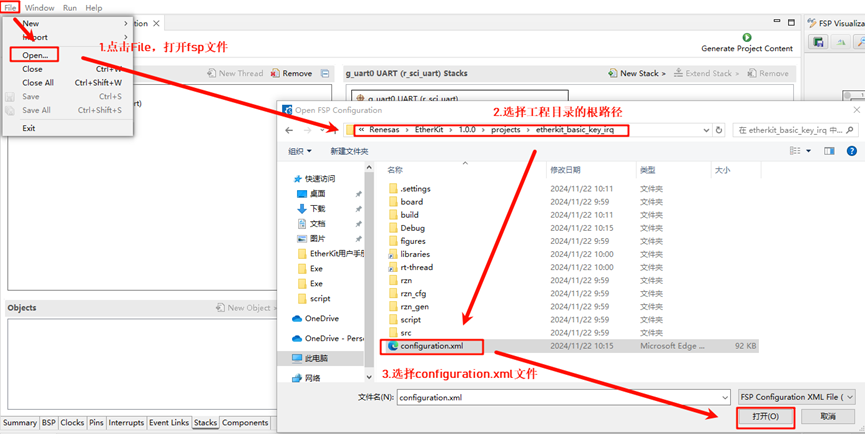Viewport: 865px width, 434px height.
Task: Click the EtherKit用户手册 folder in sidebar
Action: 331,254
